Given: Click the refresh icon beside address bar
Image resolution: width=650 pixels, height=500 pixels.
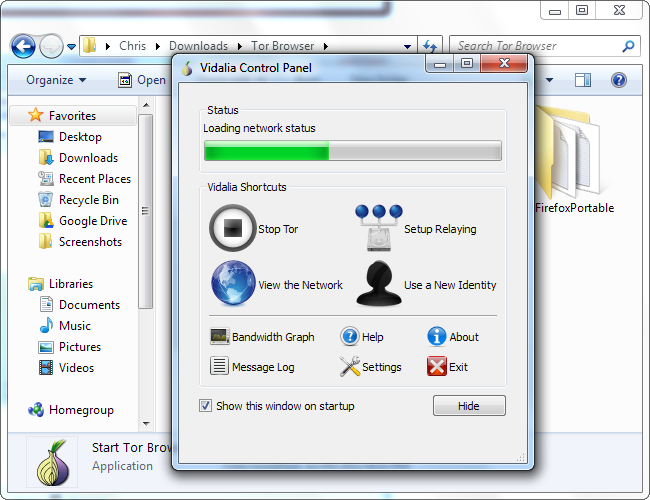Looking at the screenshot, I should [x=430, y=46].
